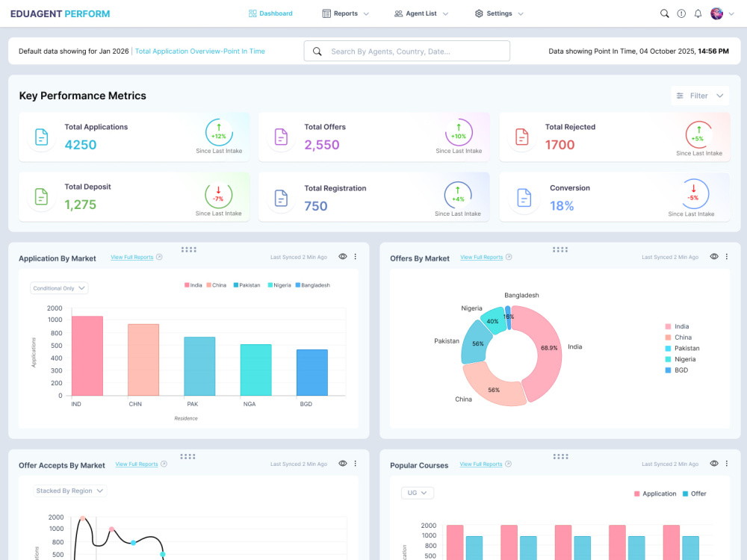Viewport: 747px width, 560px height.
Task: Click the -5% Conversion trend circle
Action: tap(694, 194)
